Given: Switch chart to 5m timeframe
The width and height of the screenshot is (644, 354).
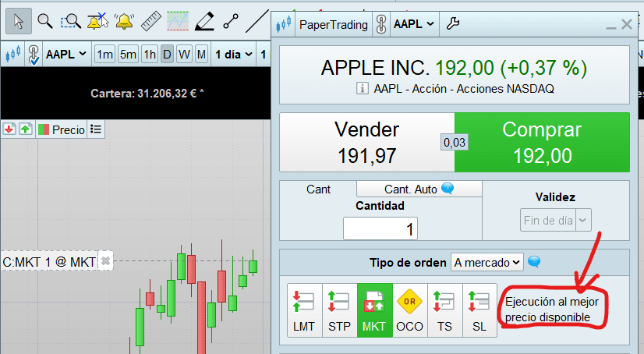Looking at the screenshot, I should click(128, 55).
